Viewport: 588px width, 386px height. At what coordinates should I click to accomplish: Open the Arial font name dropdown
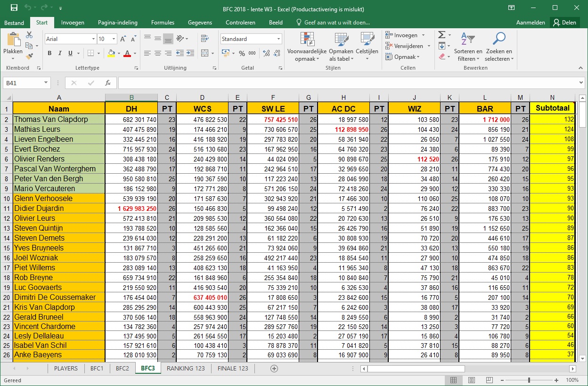pyautogui.click(x=93, y=39)
